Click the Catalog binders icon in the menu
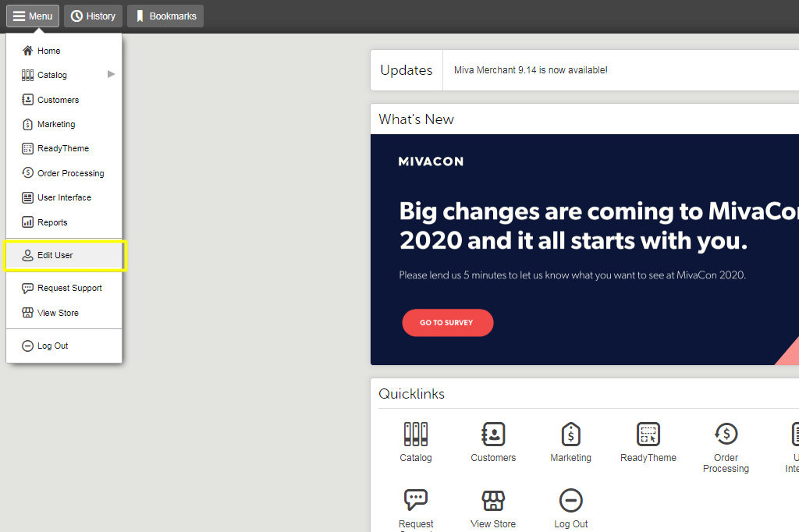This screenshot has width=799, height=532. (x=27, y=76)
